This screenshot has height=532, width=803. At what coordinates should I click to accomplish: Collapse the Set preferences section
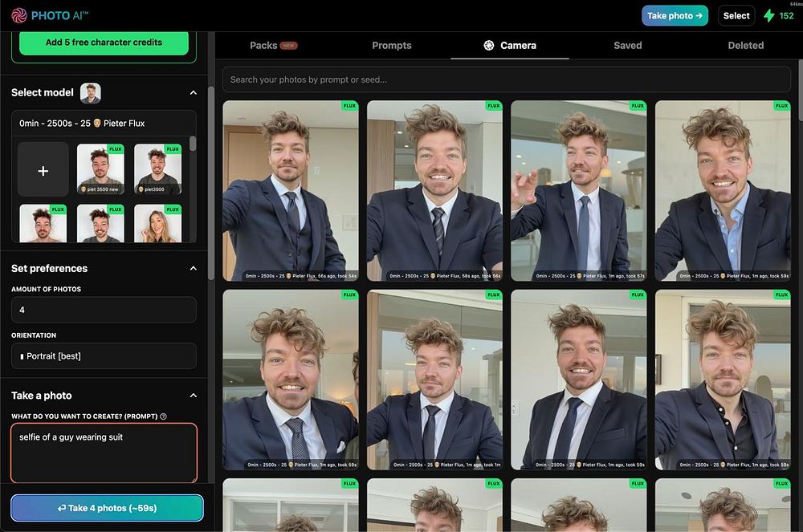pos(193,269)
